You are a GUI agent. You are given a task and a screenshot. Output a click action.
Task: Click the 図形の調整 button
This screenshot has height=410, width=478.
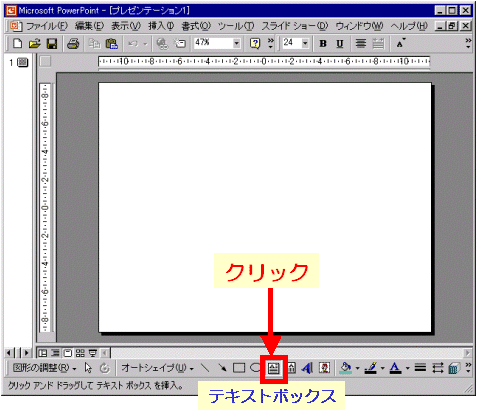point(44,368)
